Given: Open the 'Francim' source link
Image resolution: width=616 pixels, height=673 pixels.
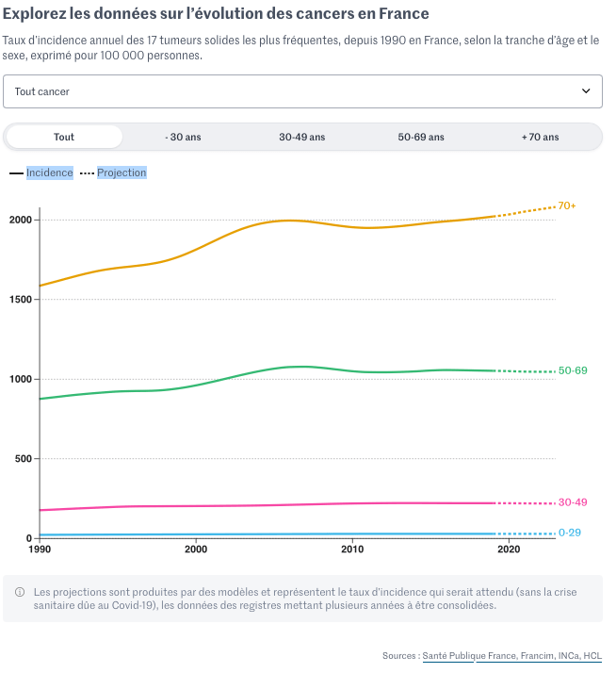Looking at the screenshot, I should (531, 655).
